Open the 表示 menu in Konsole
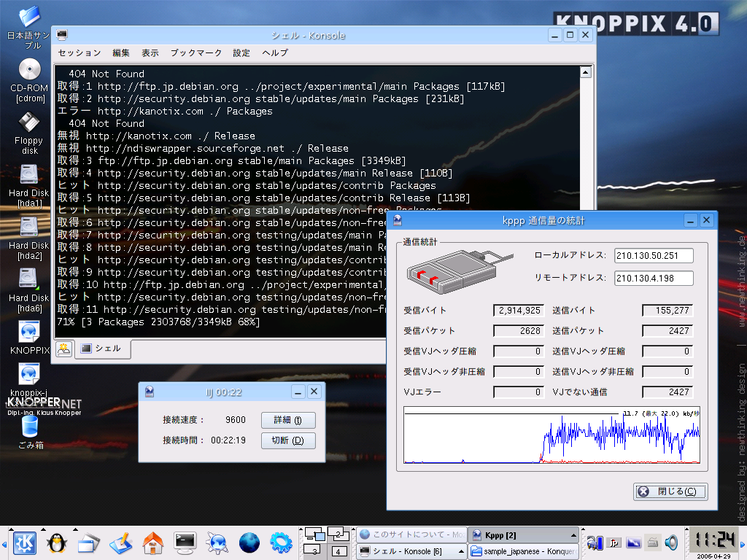The height and width of the screenshot is (560, 747). tap(150, 52)
